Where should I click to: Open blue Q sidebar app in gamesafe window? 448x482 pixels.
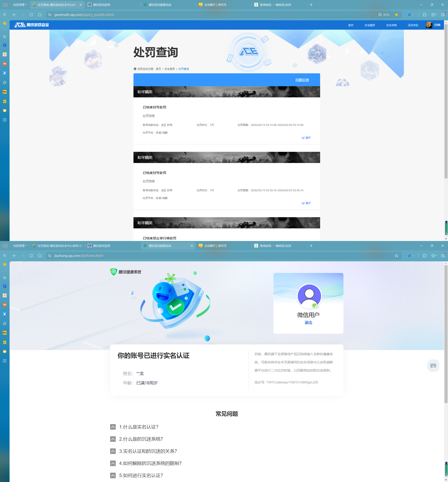[5, 45]
